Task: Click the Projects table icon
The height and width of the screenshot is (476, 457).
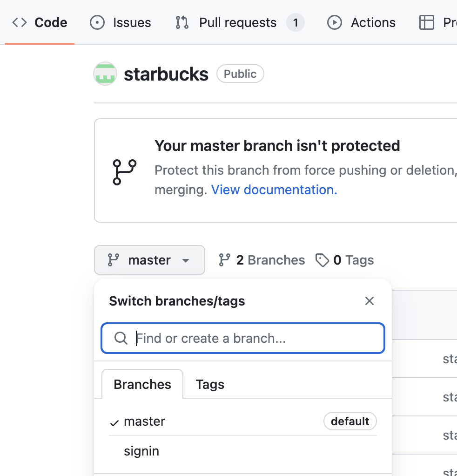Action: pyautogui.click(x=427, y=23)
